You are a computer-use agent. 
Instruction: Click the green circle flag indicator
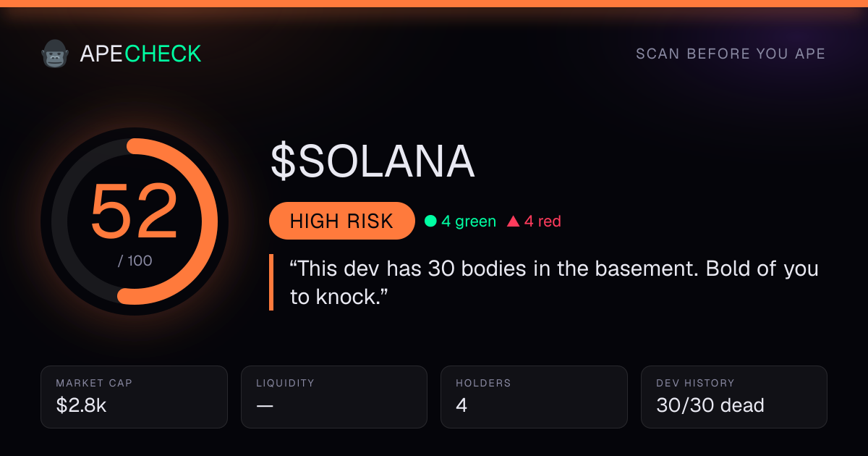[x=430, y=221]
